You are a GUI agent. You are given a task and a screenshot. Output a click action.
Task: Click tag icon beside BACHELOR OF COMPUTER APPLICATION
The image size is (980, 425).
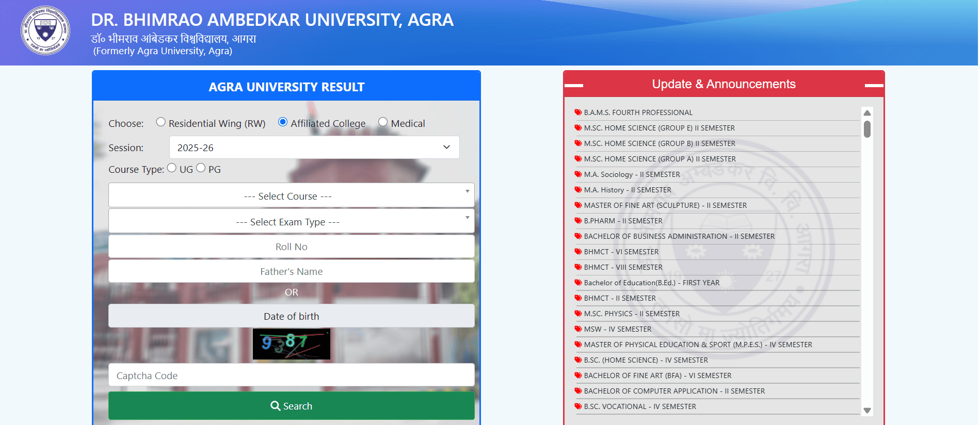click(x=578, y=391)
